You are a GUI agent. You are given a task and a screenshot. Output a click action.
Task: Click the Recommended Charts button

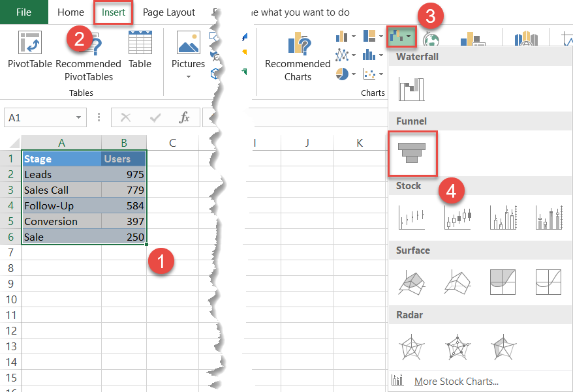[x=298, y=56]
